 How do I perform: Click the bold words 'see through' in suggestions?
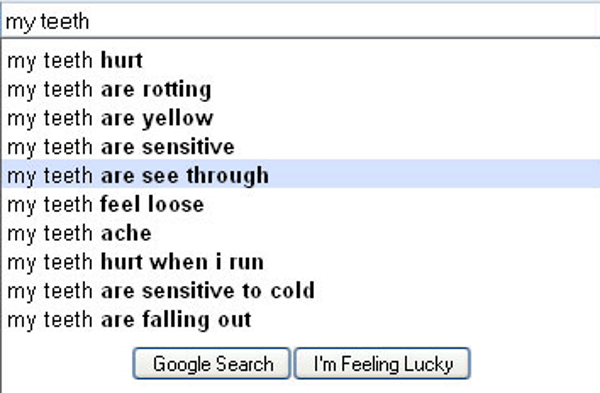click(205, 176)
